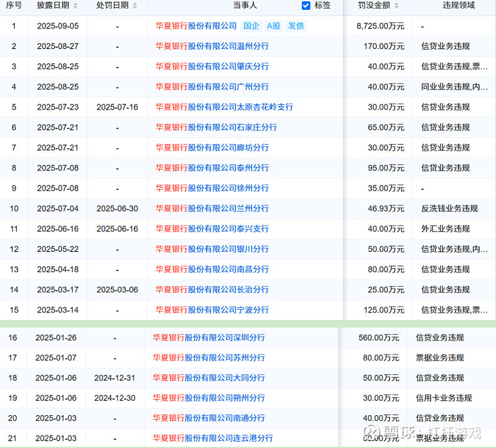
Task: Click penalty date 2024-12-31
Action: pyautogui.click(x=115, y=378)
